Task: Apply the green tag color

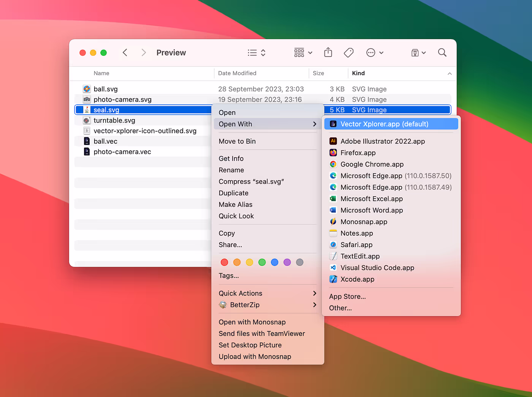Action: pos(262,262)
